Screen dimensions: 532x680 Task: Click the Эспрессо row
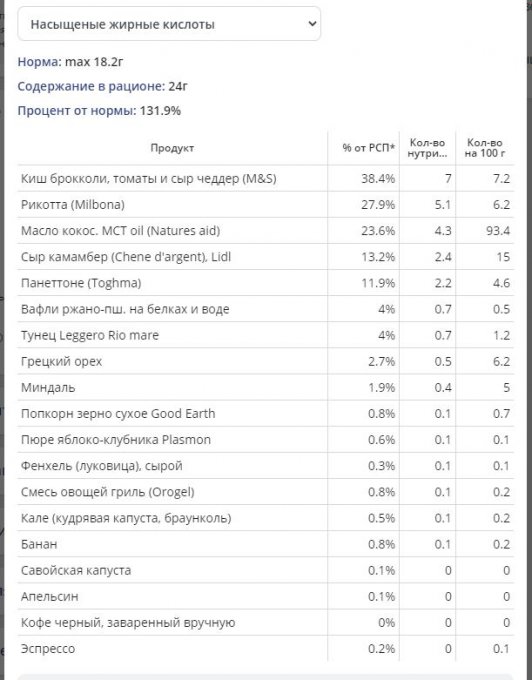click(x=266, y=648)
